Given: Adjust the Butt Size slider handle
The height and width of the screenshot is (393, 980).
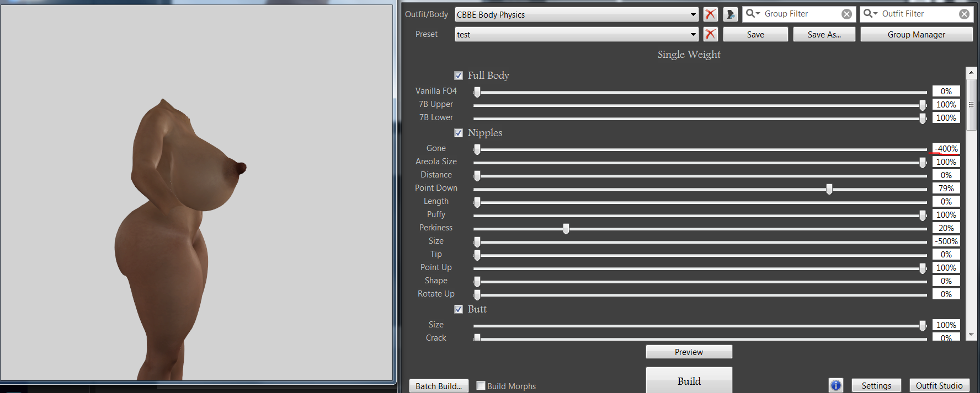Looking at the screenshot, I should pos(923,326).
